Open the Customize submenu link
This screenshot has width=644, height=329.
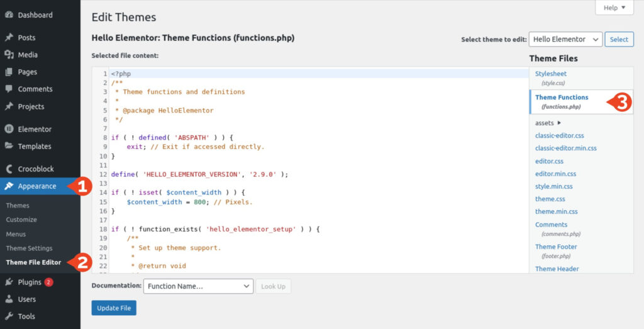click(x=21, y=220)
